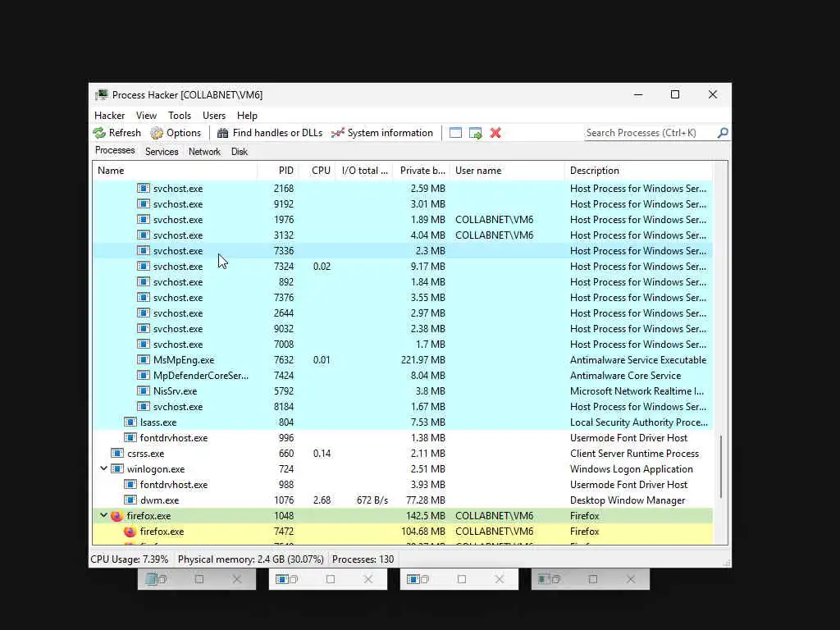Screen dimensions: 840x630
Task: Open the Tools menu
Action: (x=180, y=116)
